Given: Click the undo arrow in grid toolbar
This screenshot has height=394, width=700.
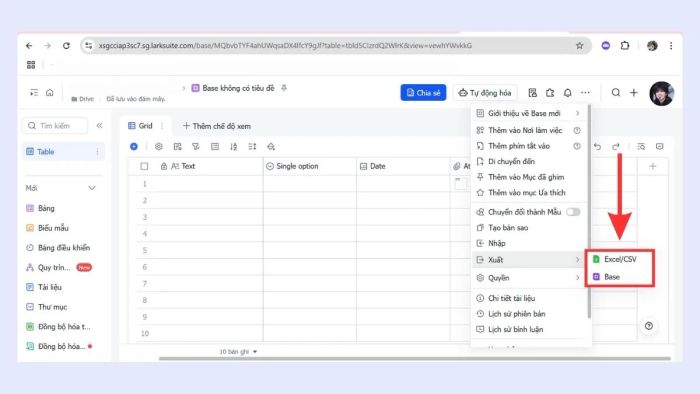Looking at the screenshot, I should [597, 146].
